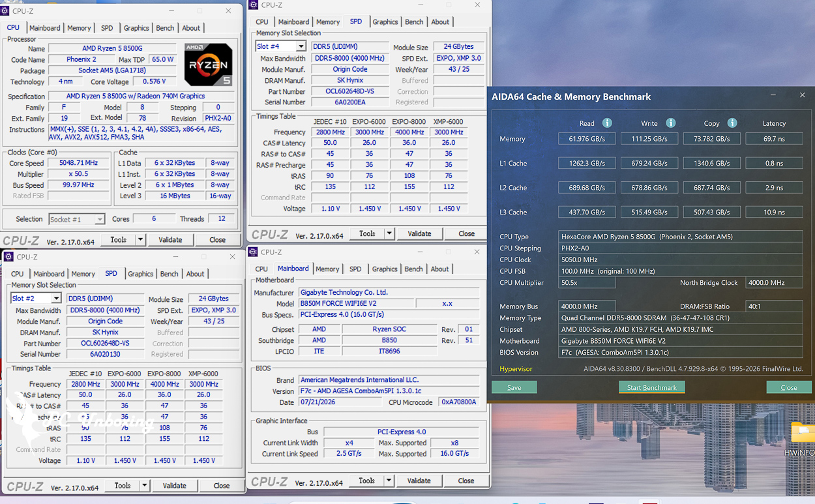Click the Memory Copy value 73.782 GB/s
815x504 pixels.
[712, 139]
